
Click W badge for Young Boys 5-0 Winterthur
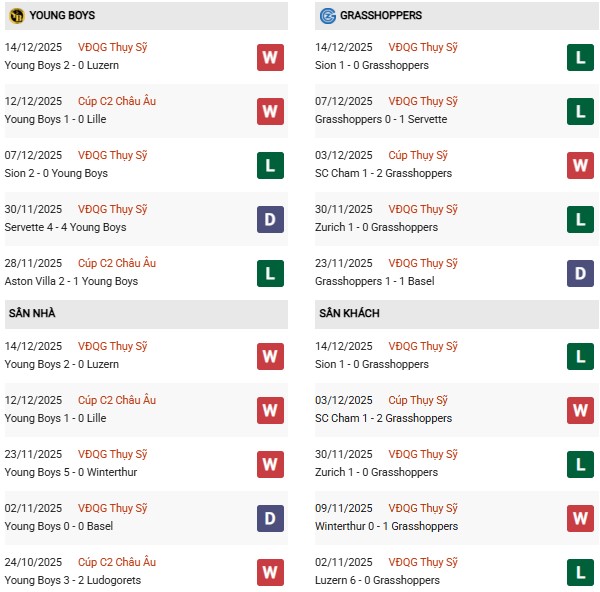(270, 464)
